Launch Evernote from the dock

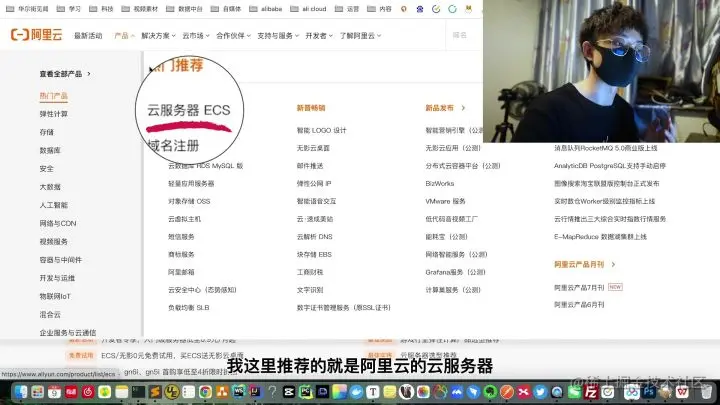(490, 392)
